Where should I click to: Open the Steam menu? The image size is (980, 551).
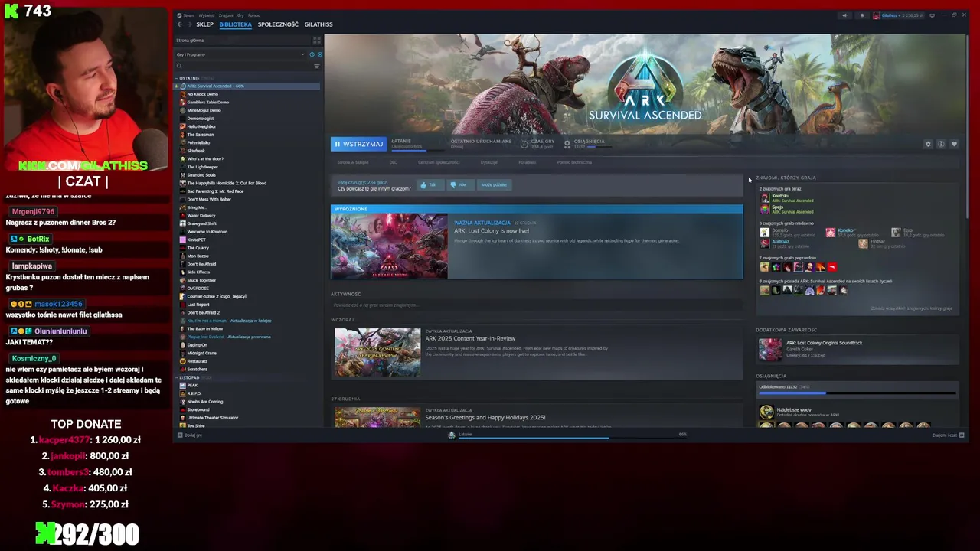coord(188,15)
